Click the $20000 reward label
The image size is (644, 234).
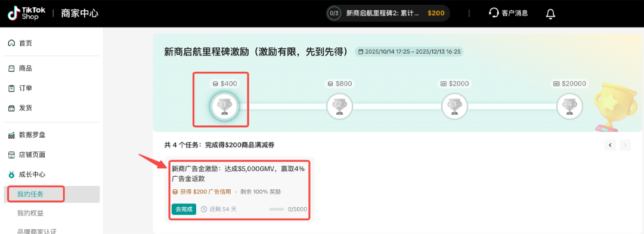click(x=569, y=84)
